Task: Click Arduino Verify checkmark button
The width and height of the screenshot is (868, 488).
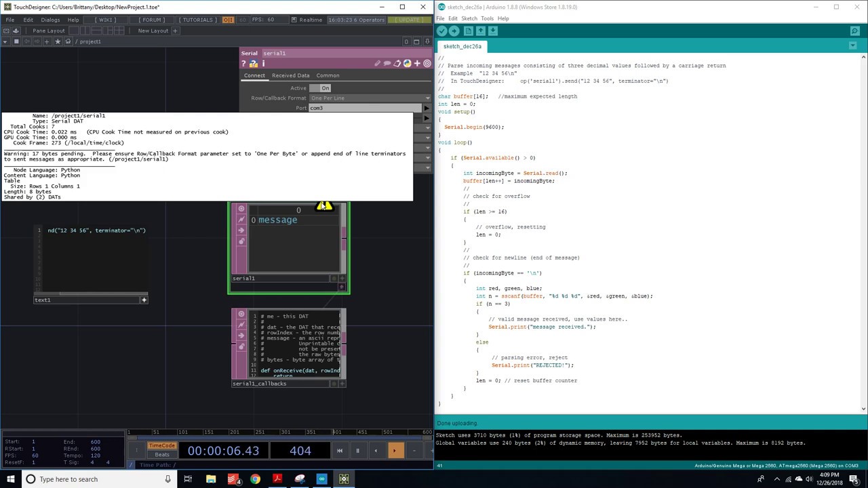Action: tap(442, 31)
